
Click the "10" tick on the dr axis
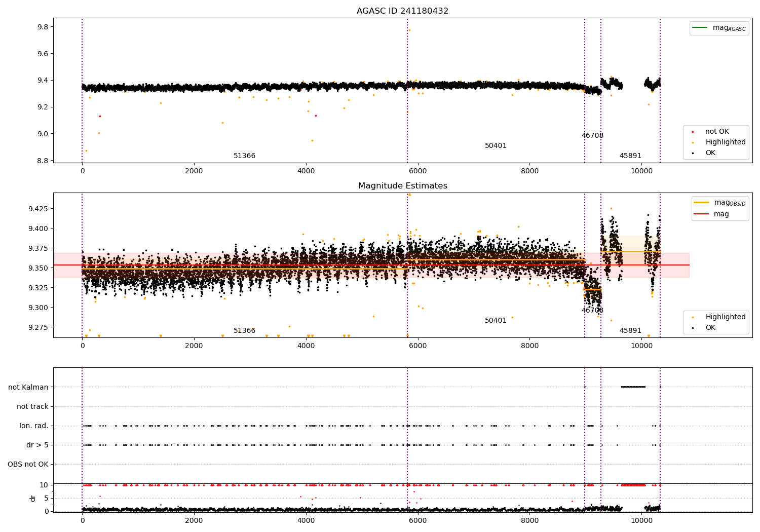44,485
